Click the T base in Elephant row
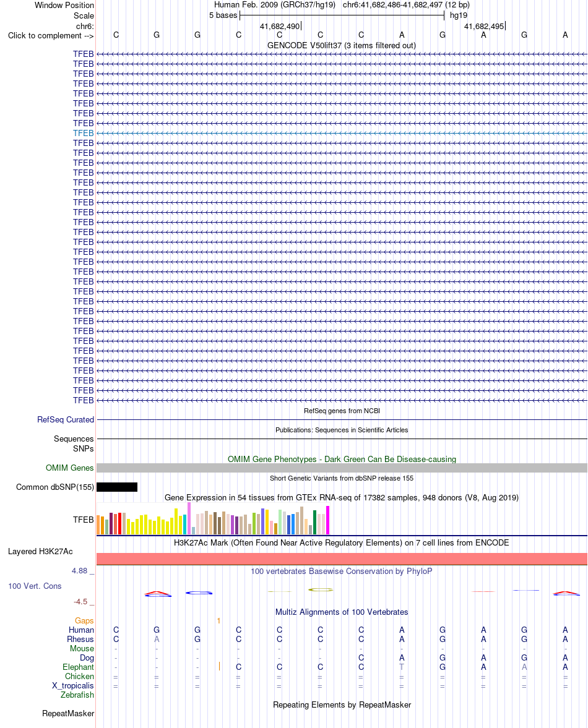 point(402,667)
